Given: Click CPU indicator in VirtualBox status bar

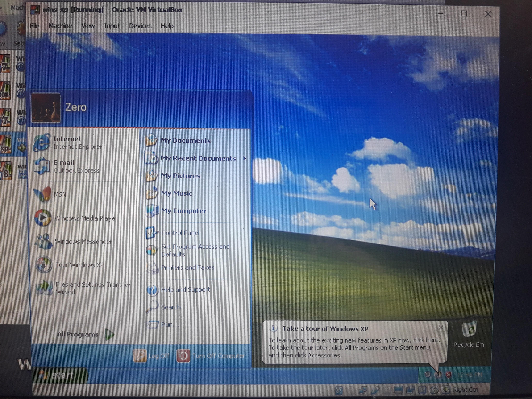Looking at the screenshot, I should pos(422,390).
